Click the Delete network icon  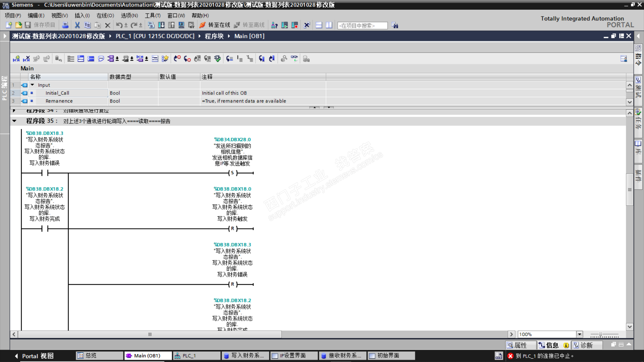pos(26,59)
